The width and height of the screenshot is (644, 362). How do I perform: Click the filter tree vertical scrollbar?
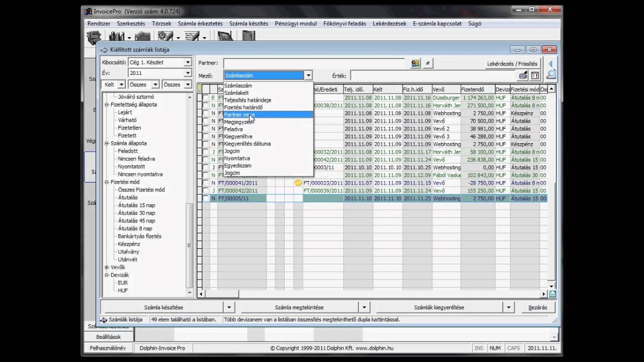coord(190,195)
